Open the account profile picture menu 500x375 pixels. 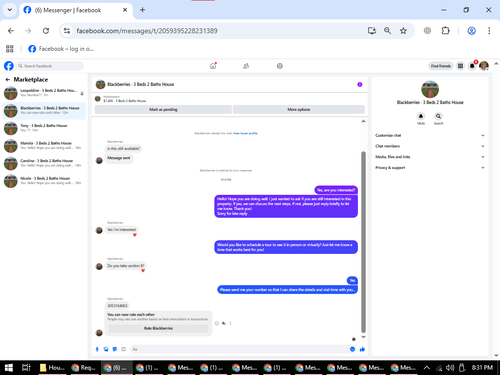tap(484, 66)
